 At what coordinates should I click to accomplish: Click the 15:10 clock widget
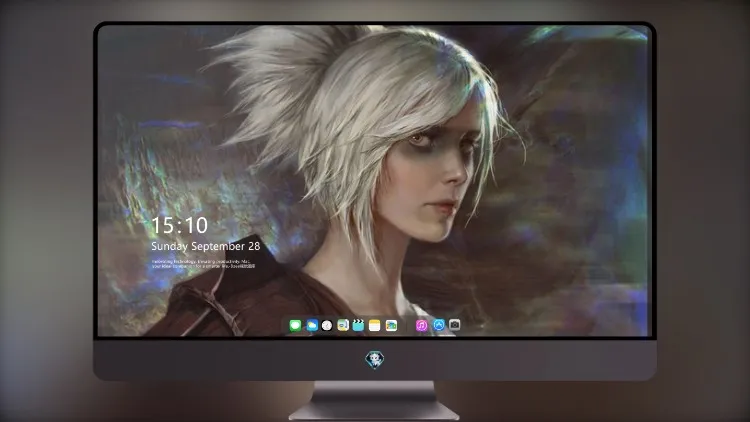[x=179, y=225]
